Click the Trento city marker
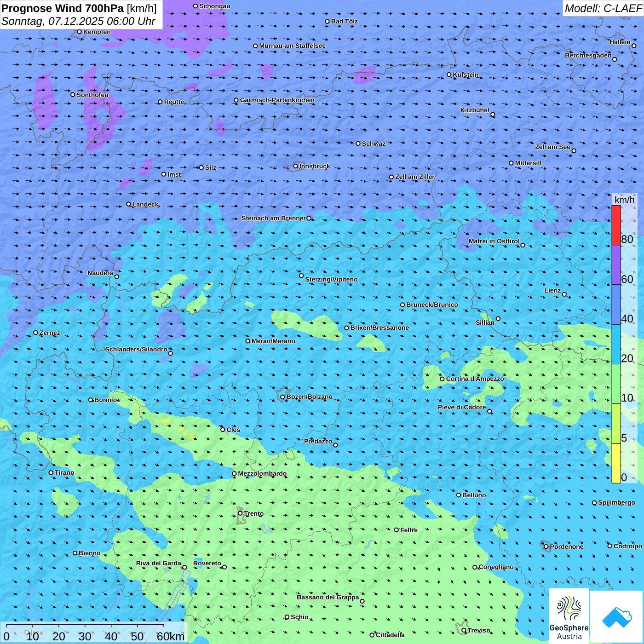The image size is (644, 644). (x=240, y=513)
